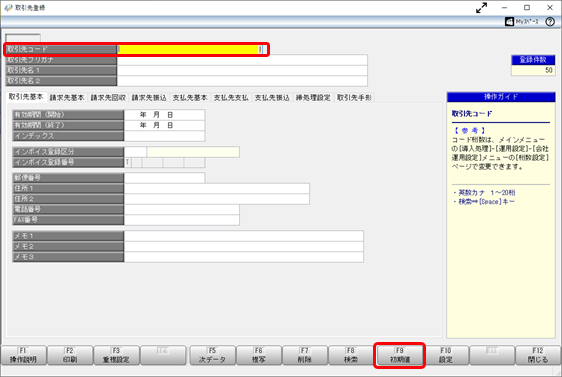Select the 支払先基本 tab
Image resolution: width=562 pixels, height=377 pixels.
click(x=190, y=97)
